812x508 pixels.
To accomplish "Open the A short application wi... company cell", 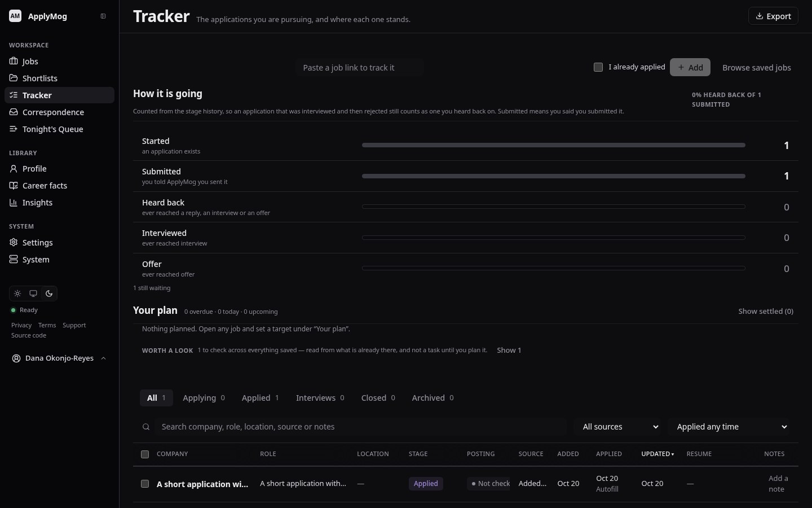I will click(x=202, y=484).
